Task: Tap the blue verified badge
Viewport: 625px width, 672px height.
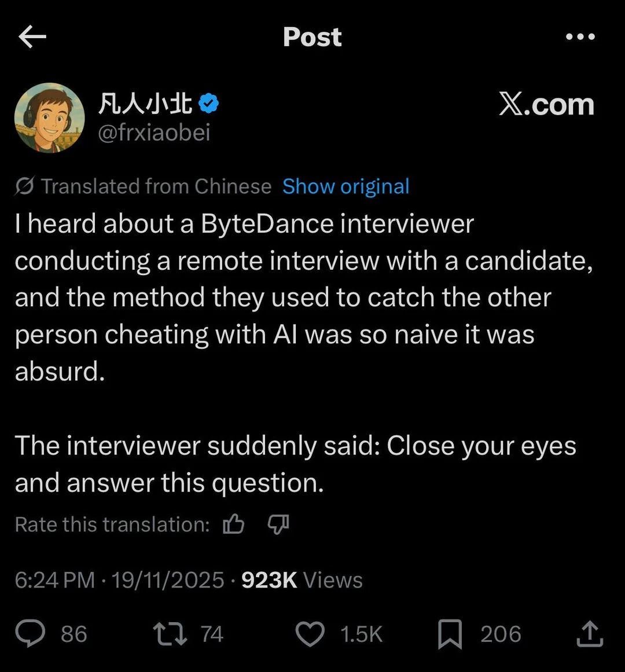Action: click(209, 104)
